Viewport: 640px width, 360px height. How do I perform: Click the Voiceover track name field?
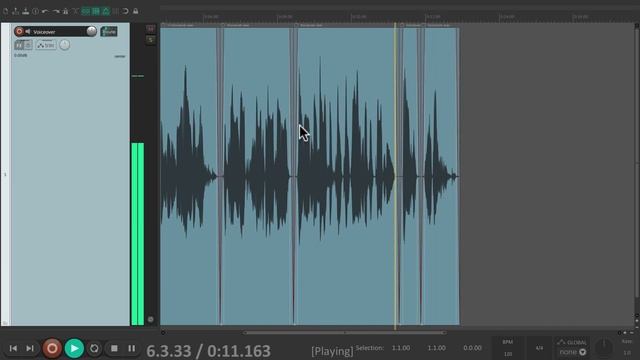tap(58, 32)
